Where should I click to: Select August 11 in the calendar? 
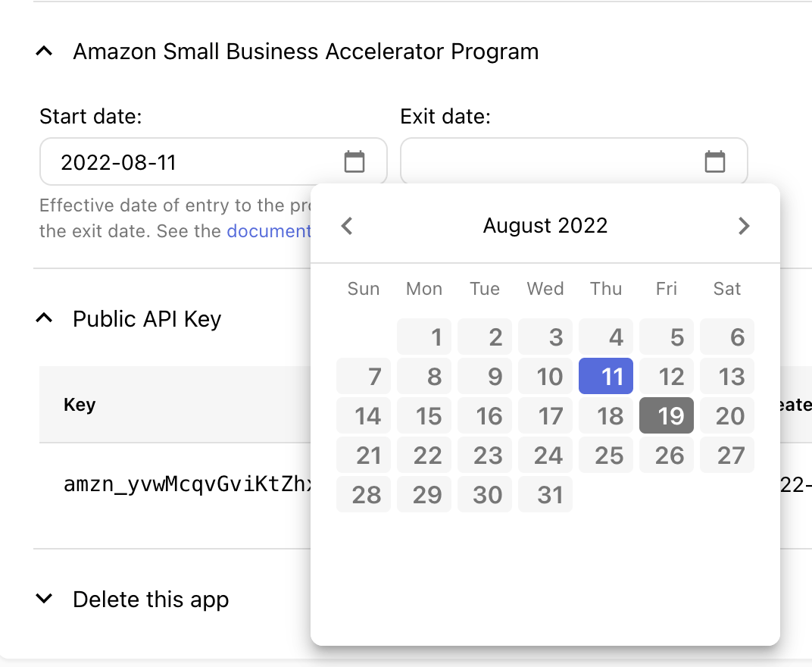[606, 377]
